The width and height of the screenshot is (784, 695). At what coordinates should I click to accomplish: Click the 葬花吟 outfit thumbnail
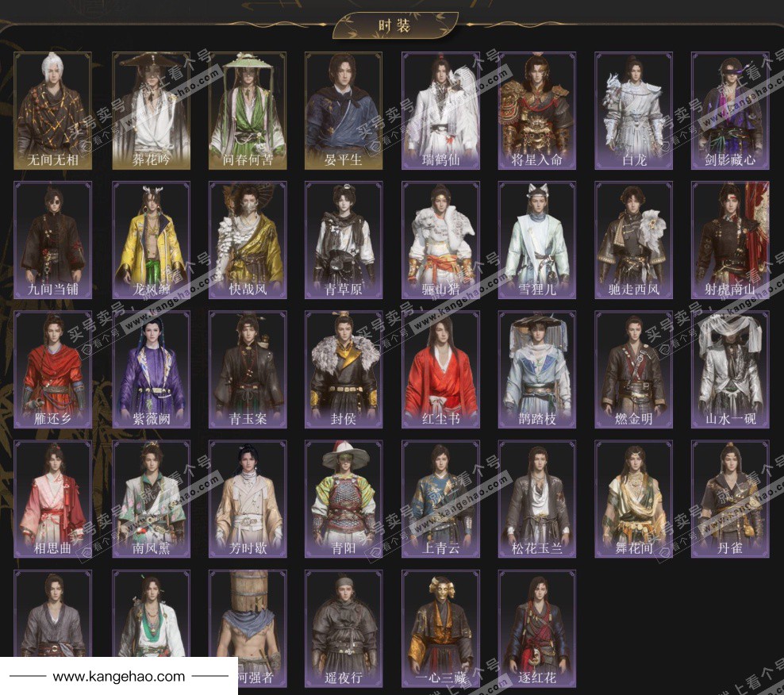coord(151,110)
